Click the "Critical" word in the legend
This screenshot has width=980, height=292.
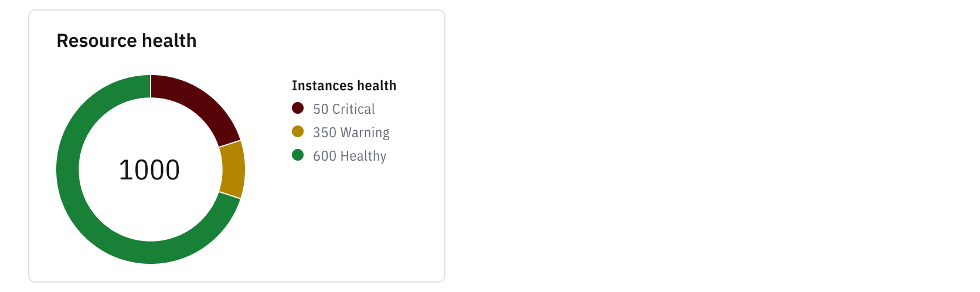click(353, 109)
